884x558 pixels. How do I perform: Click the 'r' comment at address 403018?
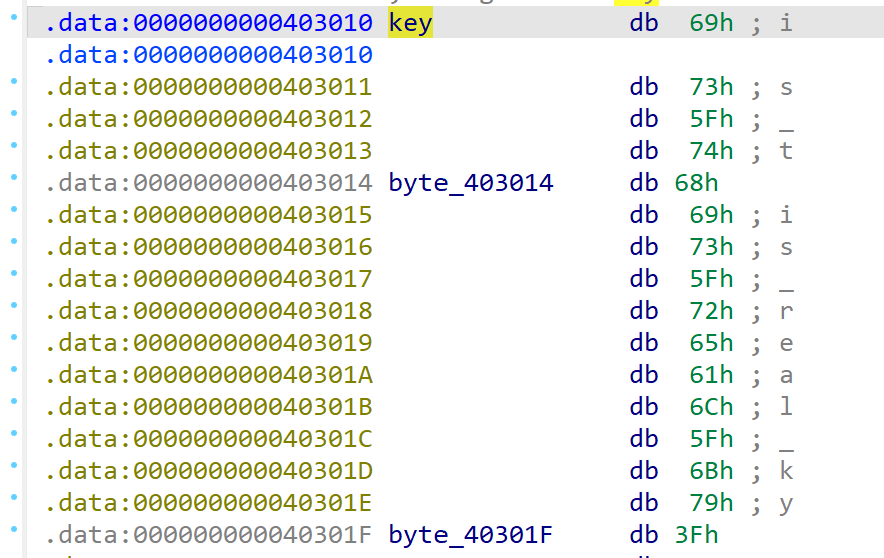coord(786,311)
